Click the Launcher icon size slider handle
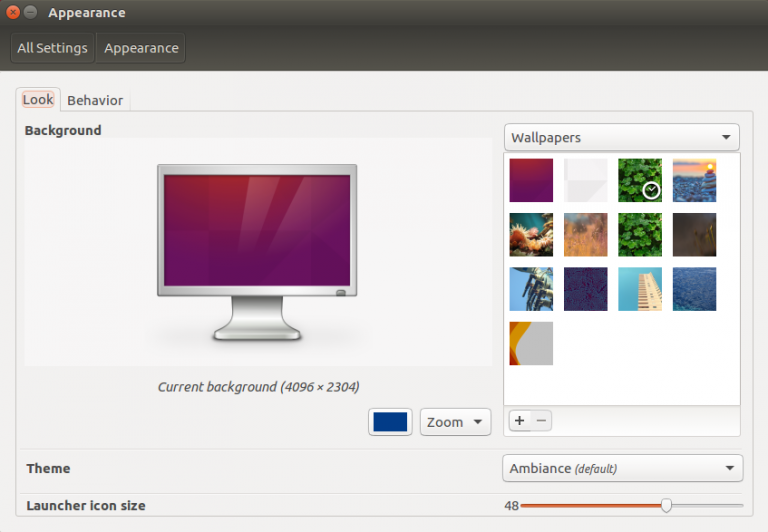The image size is (768, 532). [x=667, y=506]
